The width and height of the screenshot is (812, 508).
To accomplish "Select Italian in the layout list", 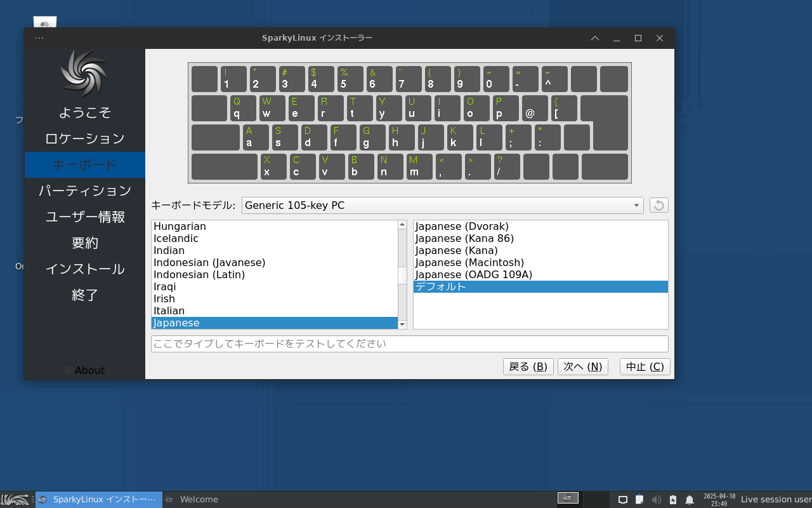I will 275,311.
